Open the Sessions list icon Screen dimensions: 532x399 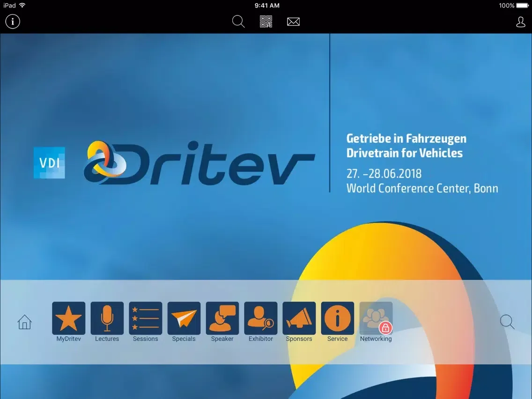point(146,318)
